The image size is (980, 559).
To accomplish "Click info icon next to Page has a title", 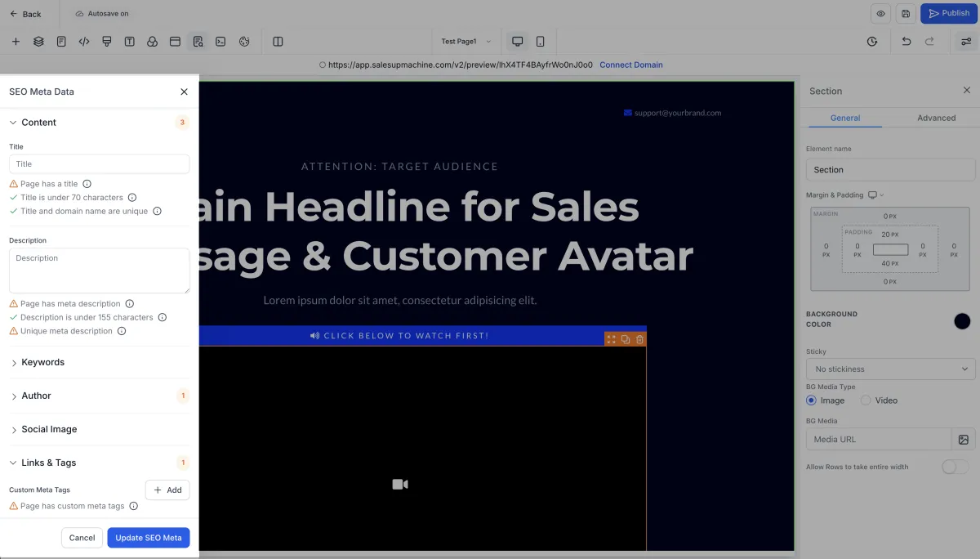I will pyautogui.click(x=87, y=184).
